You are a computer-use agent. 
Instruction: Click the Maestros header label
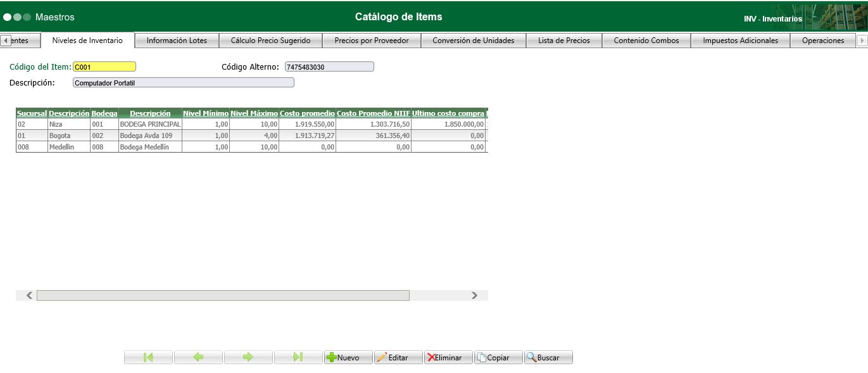coord(55,17)
